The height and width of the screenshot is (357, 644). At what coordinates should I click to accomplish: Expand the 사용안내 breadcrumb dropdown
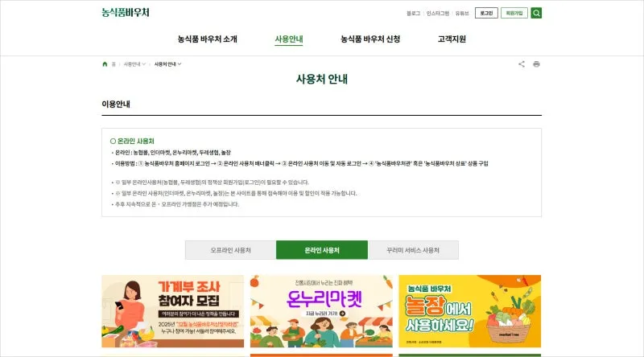tap(134, 64)
